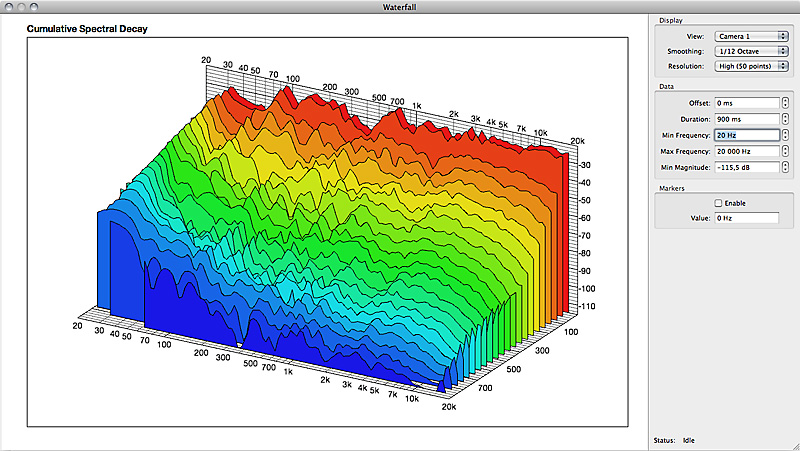Decrease Min Magnitude via stepper down arrow
The width and height of the screenshot is (800, 451).
click(x=786, y=171)
